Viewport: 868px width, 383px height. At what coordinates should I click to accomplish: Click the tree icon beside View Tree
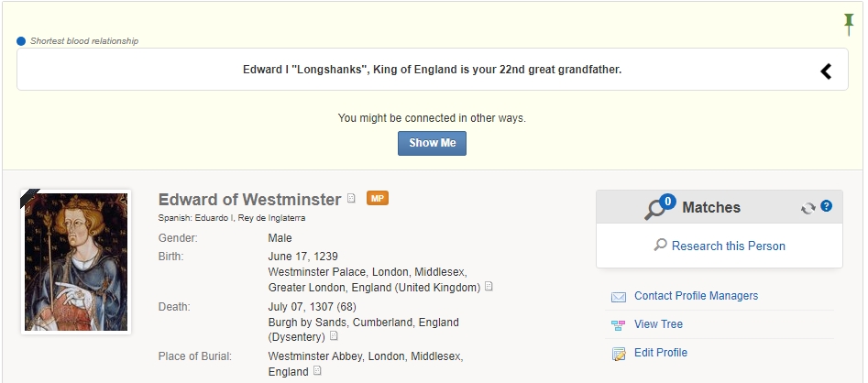coord(619,325)
